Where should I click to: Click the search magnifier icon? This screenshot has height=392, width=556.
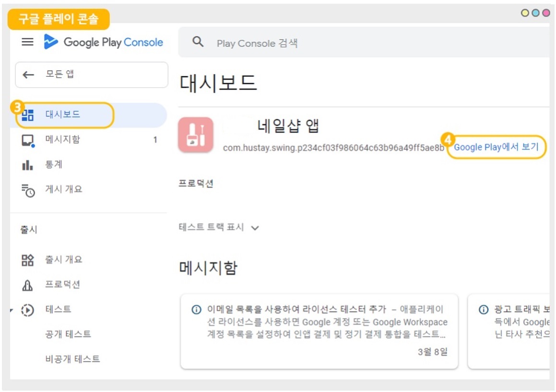pyautogui.click(x=198, y=42)
